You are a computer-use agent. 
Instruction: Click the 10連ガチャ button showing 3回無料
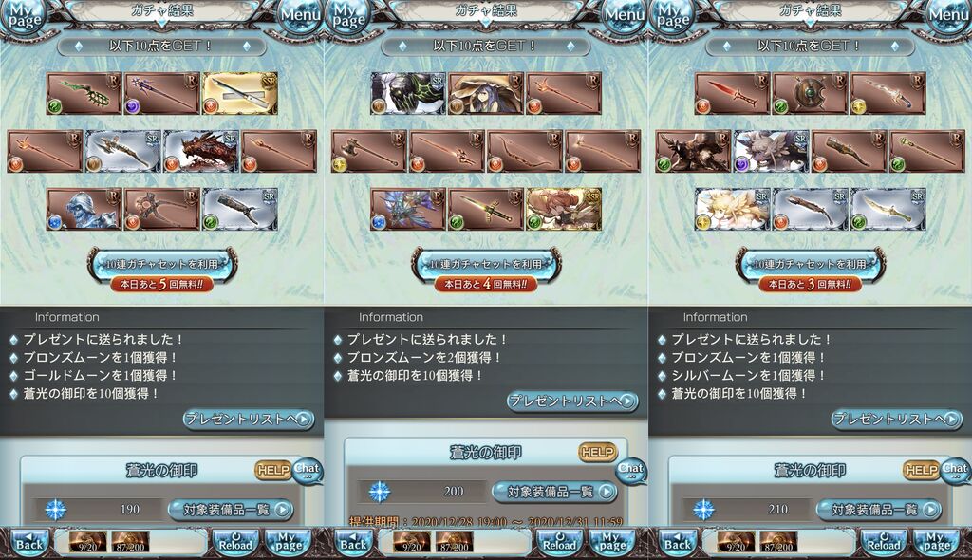point(811,271)
